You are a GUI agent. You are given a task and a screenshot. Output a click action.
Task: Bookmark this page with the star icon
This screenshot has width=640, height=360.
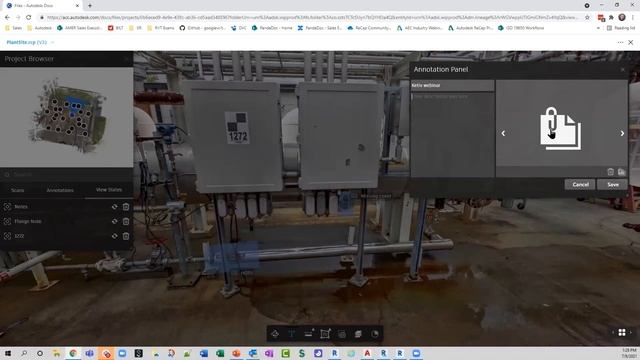point(587,17)
